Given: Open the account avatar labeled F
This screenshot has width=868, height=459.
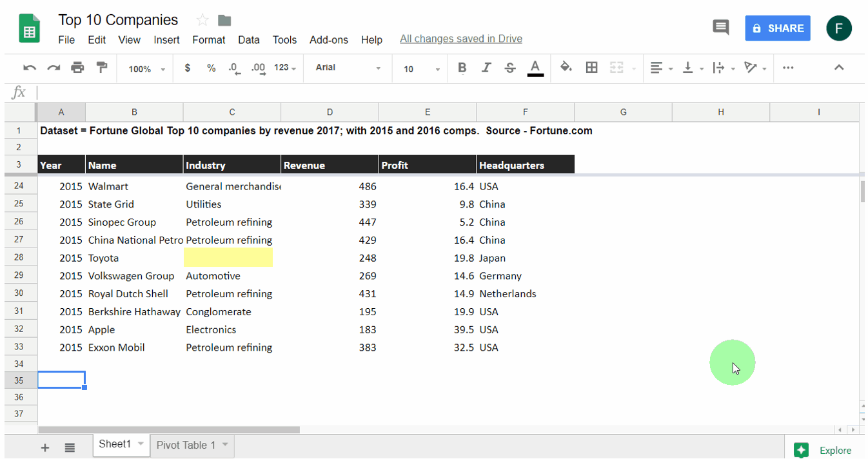Looking at the screenshot, I should (839, 28).
